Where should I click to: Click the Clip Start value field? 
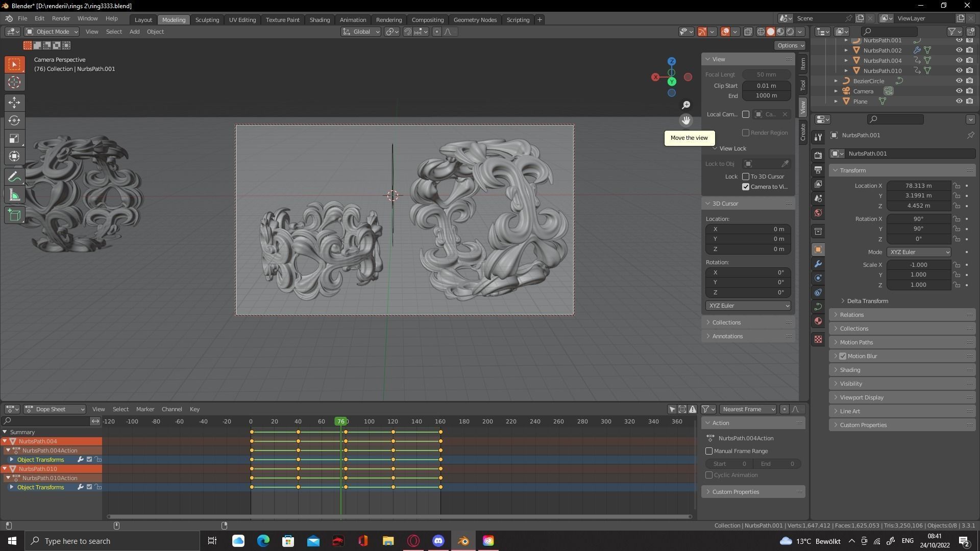tap(767, 86)
